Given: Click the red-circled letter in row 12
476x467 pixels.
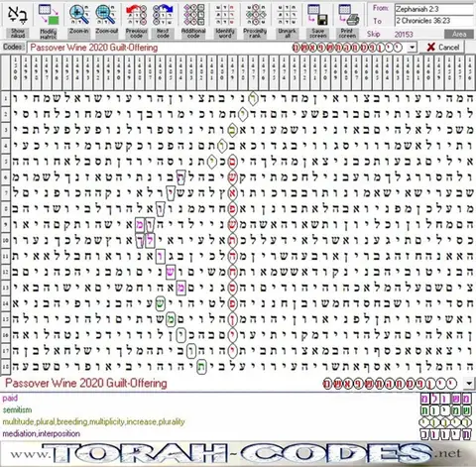Looking at the screenshot, I should (x=233, y=272).
